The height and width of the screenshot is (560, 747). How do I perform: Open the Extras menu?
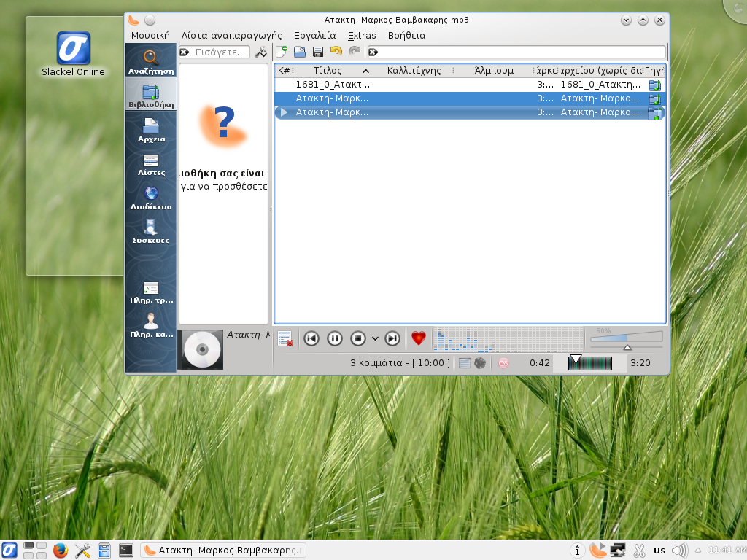(x=362, y=36)
